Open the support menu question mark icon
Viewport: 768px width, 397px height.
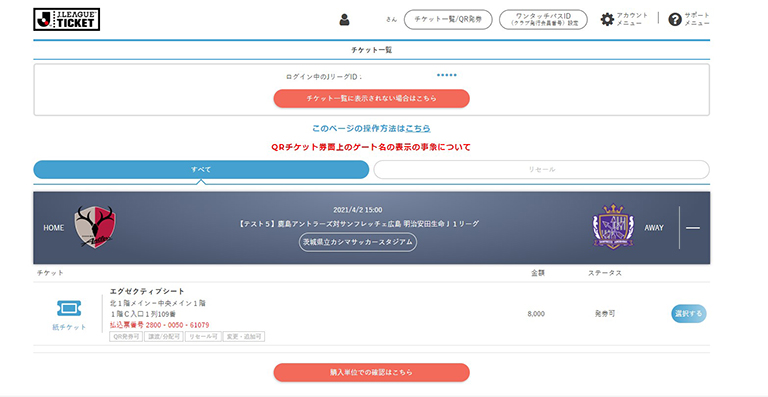[x=675, y=20]
